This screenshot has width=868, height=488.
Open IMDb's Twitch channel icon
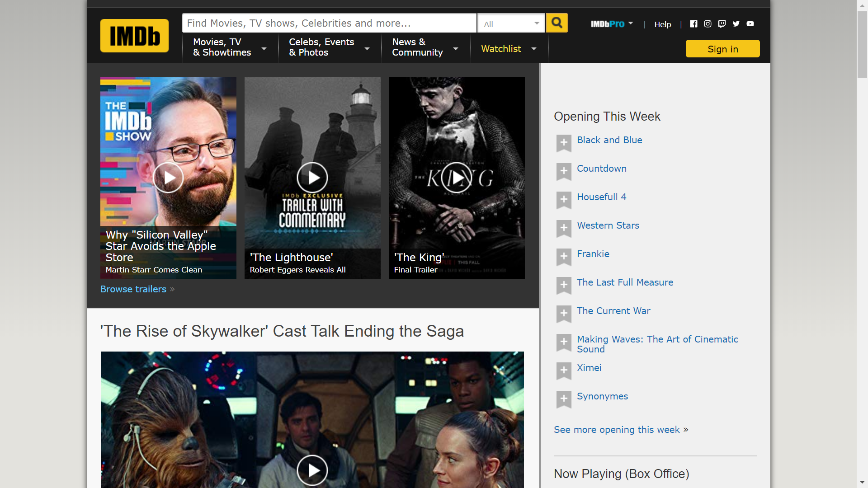tap(722, 24)
